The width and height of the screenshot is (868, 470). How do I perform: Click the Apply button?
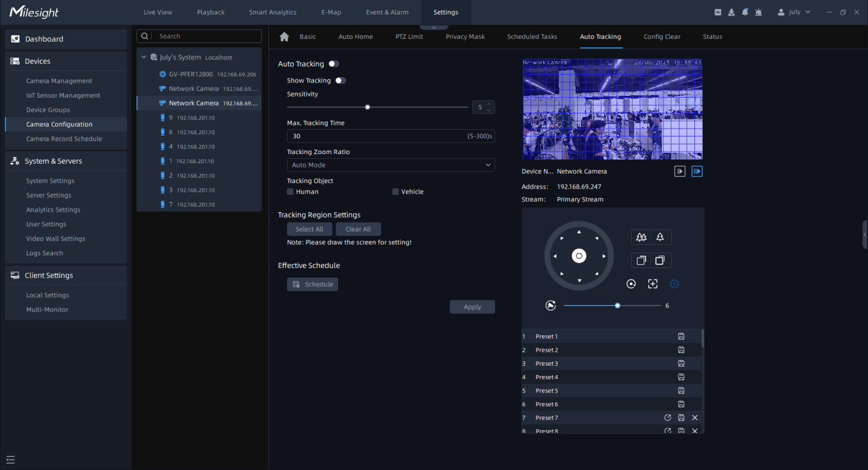pos(472,307)
